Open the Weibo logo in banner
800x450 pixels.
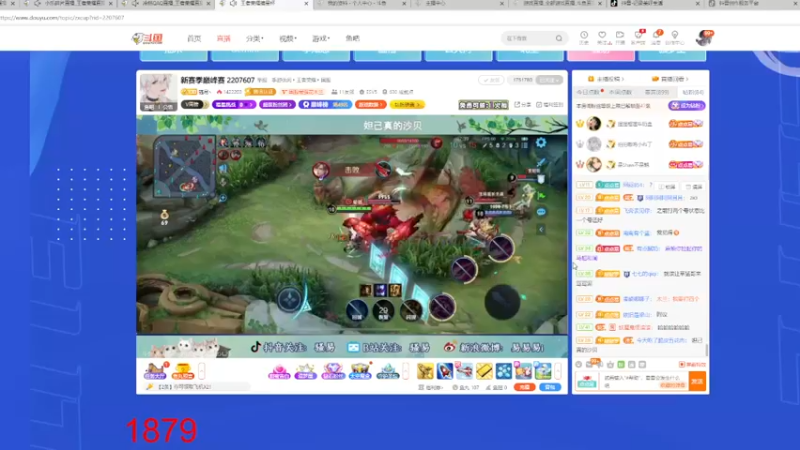click(x=449, y=347)
